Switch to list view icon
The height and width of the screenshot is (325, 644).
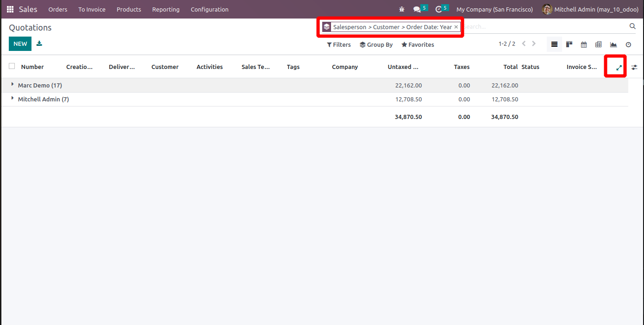click(x=554, y=44)
